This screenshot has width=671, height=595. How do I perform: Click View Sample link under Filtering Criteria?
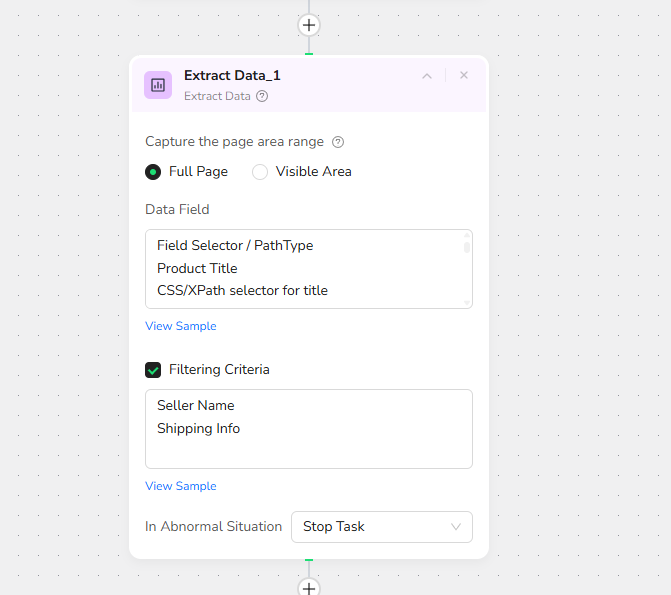[181, 486]
